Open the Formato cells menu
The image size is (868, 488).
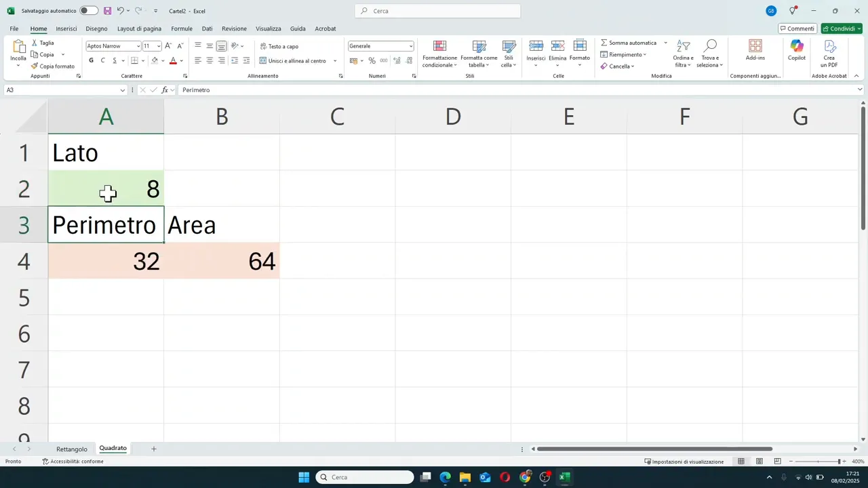pos(580,54)
